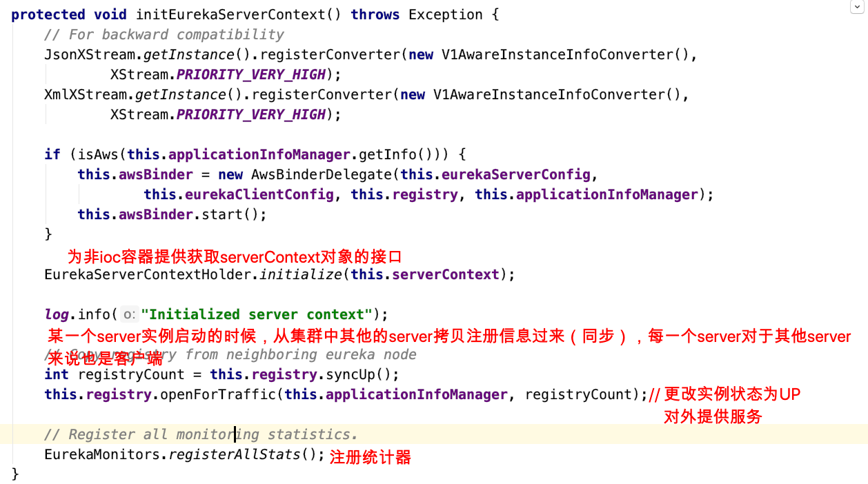Image resolution: width=868 pixels, height=484 pixels.
Task: Click the 'o:' parameter hint in log.info
Action: point(129,315)
